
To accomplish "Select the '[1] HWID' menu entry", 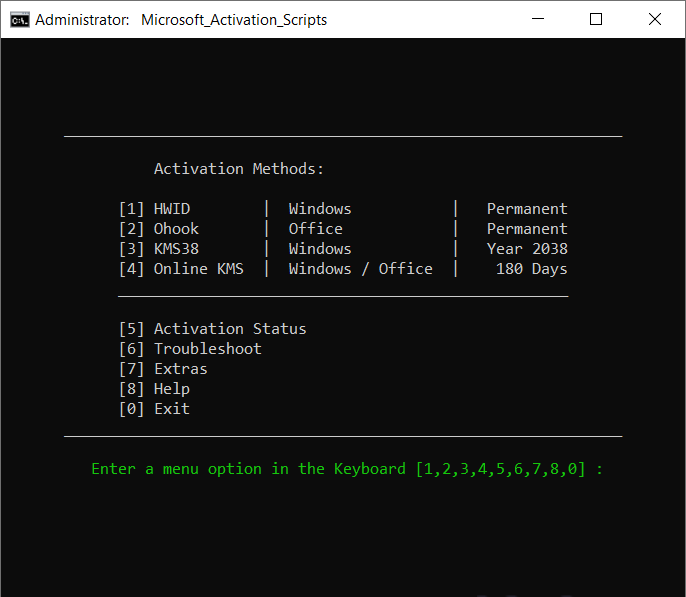I will click(154, 209).
